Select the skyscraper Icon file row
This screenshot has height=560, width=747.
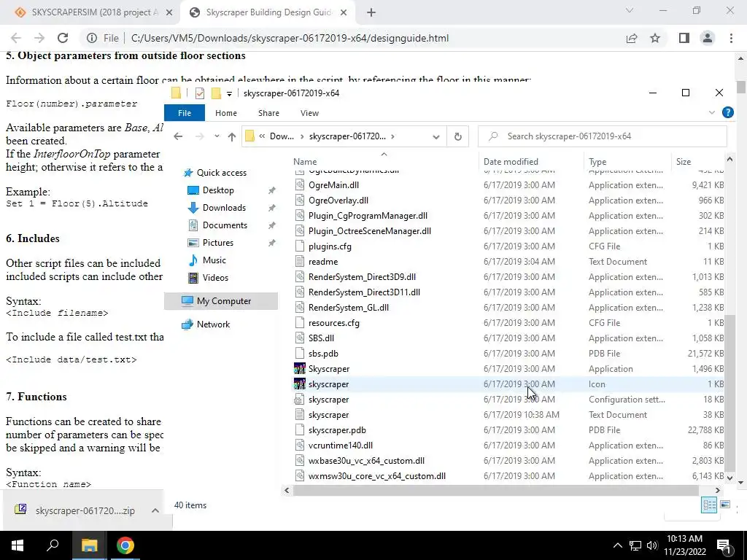tap(508, 384)
